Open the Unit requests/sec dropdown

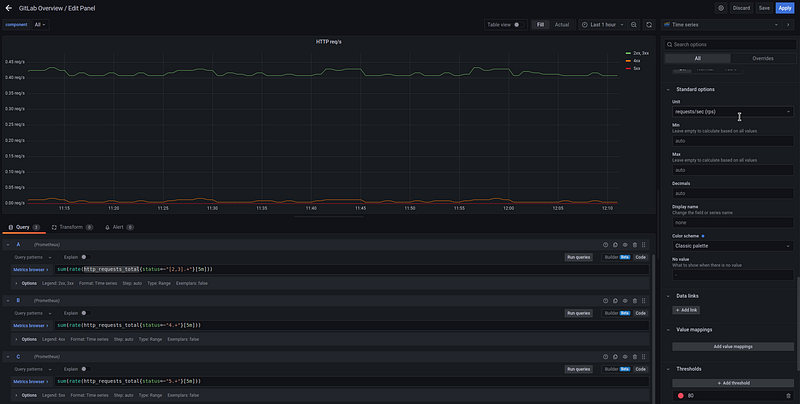tap(733, 112)
